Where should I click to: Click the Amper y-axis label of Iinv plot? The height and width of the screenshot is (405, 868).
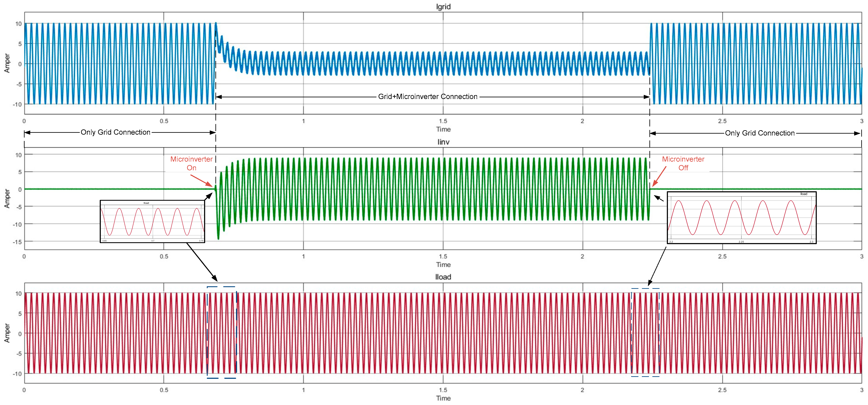(x=7, y=198)
